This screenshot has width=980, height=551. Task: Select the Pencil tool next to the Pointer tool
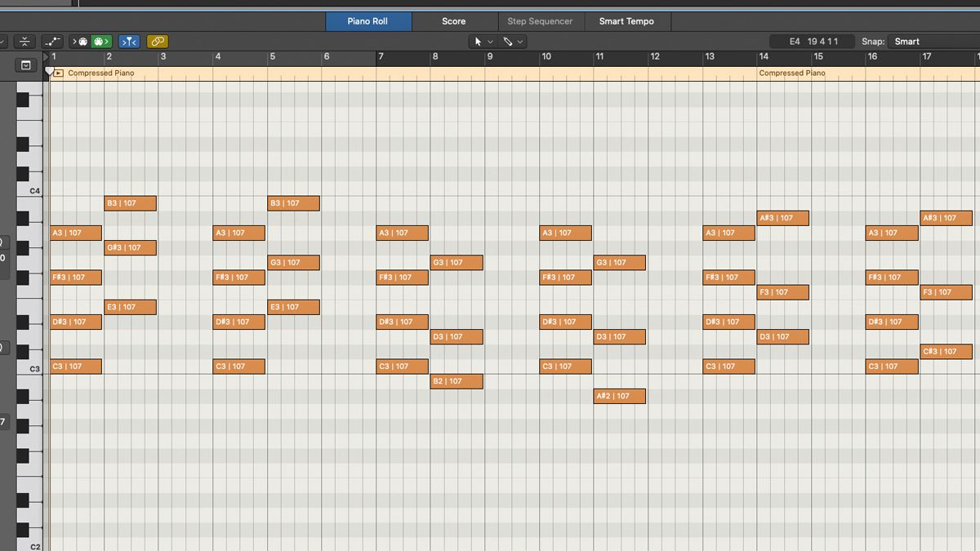(508, 41)
